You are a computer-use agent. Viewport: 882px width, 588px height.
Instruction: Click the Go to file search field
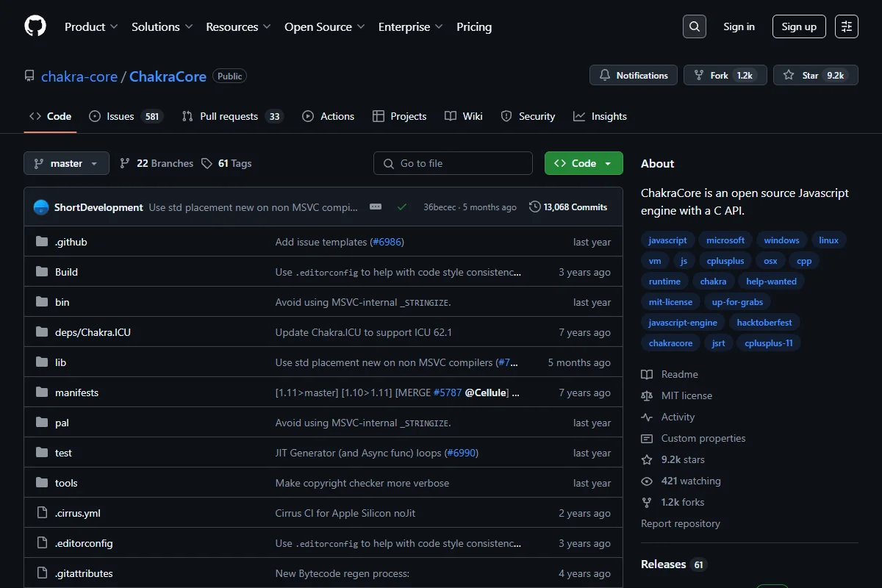(x=453, y=163)
